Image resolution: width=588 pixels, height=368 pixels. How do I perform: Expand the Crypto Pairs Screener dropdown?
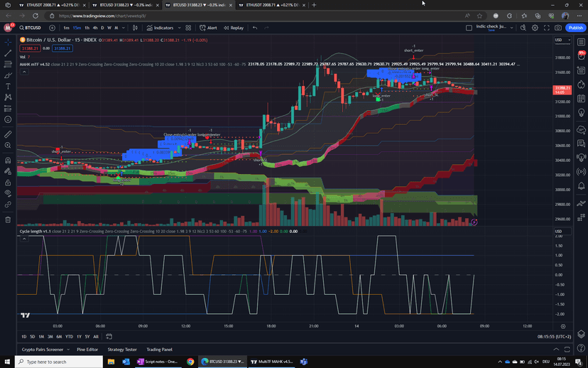point(68,350)
